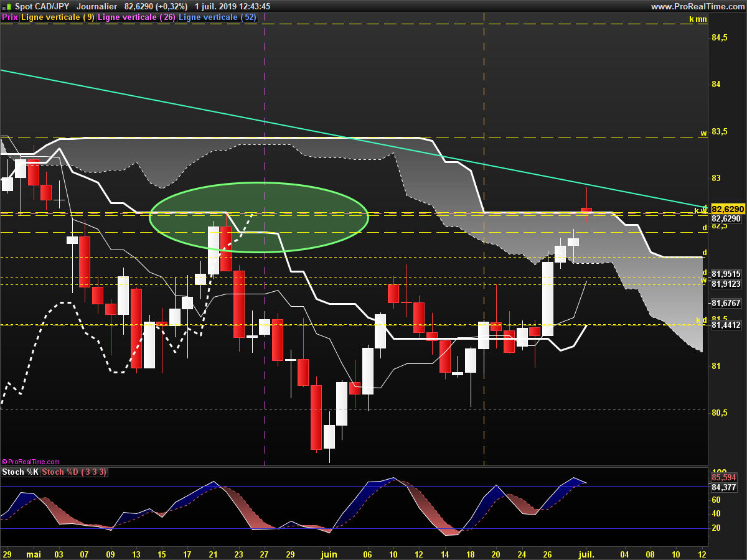Select the Ligne verticale (9) label

coord(58,17)
